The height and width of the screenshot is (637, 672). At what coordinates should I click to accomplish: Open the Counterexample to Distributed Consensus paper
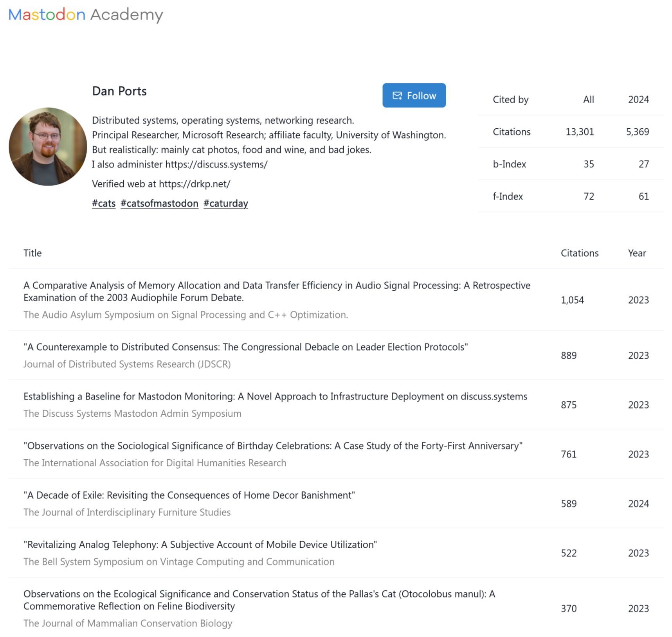[x=246, y=347]
